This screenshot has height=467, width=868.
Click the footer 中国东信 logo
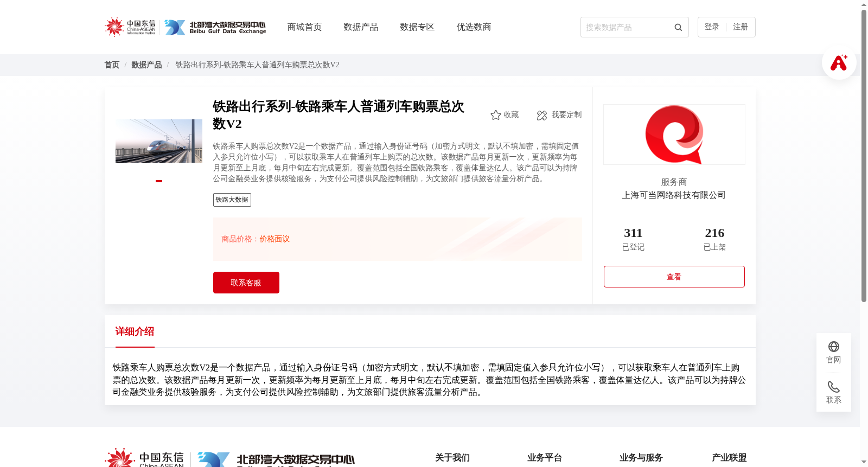pos(144,458)
